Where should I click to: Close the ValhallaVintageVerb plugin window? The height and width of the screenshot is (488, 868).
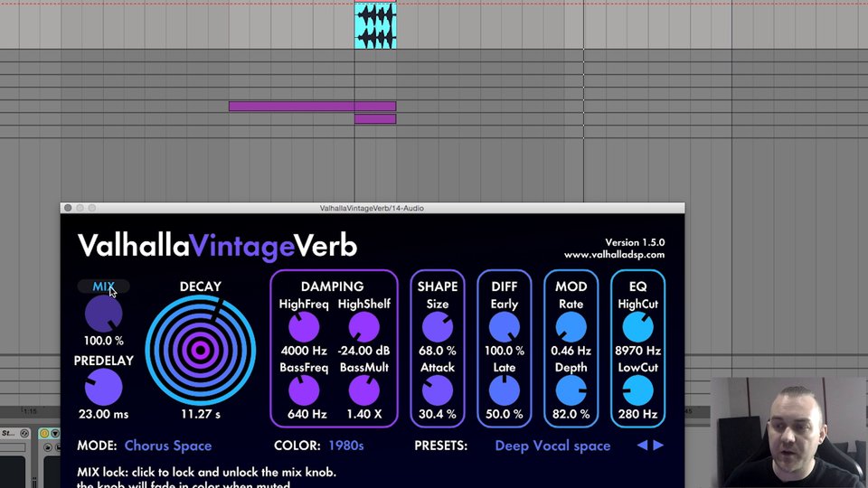point(68,208)
